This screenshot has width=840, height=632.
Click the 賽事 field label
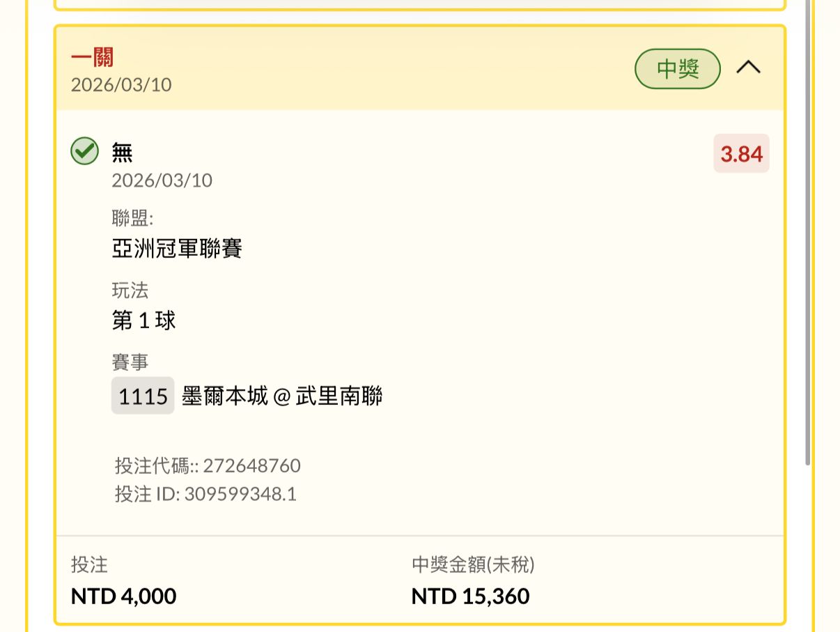click(130, 362)
